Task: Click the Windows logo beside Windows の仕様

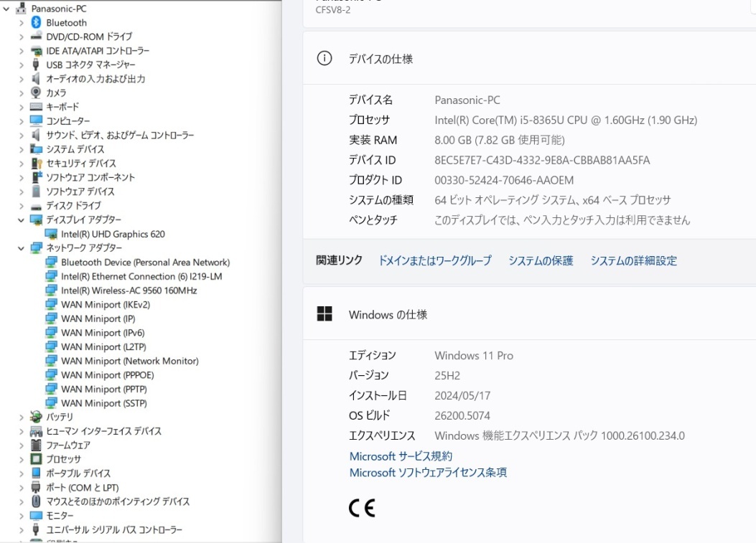Action: (x=324, y=313)
